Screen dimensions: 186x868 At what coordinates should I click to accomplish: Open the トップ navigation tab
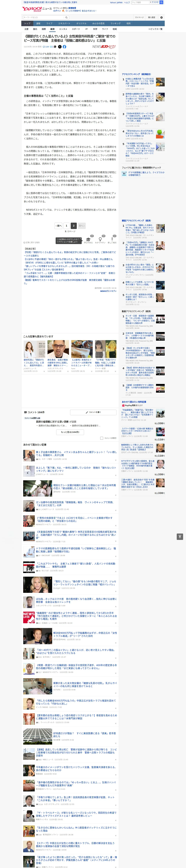(x=27, y=24)
